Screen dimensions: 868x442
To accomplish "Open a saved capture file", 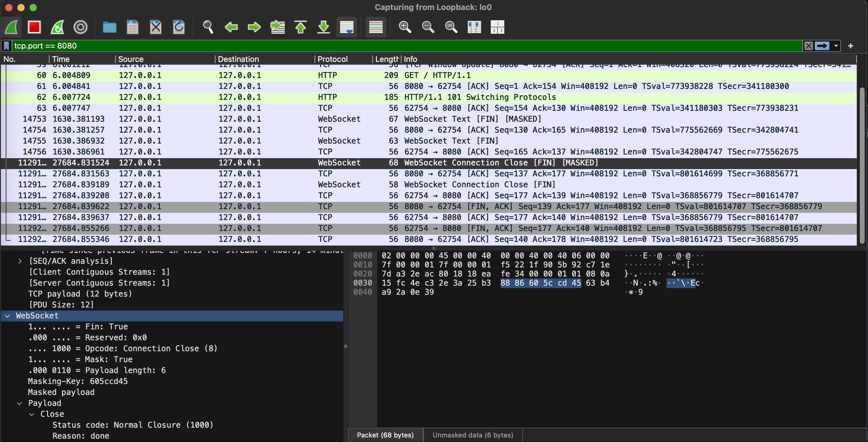I will pyautogui.click(x=109, y=27).
